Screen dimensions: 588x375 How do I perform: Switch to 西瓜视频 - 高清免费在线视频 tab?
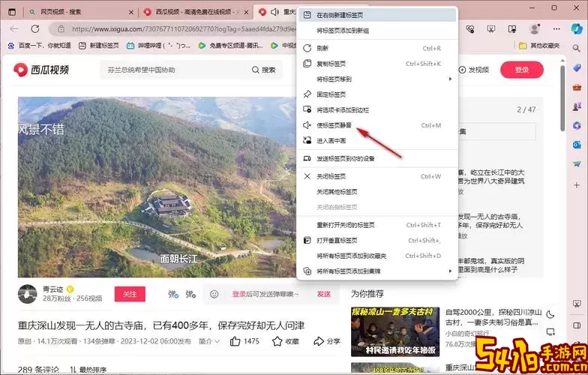point(195,12)
